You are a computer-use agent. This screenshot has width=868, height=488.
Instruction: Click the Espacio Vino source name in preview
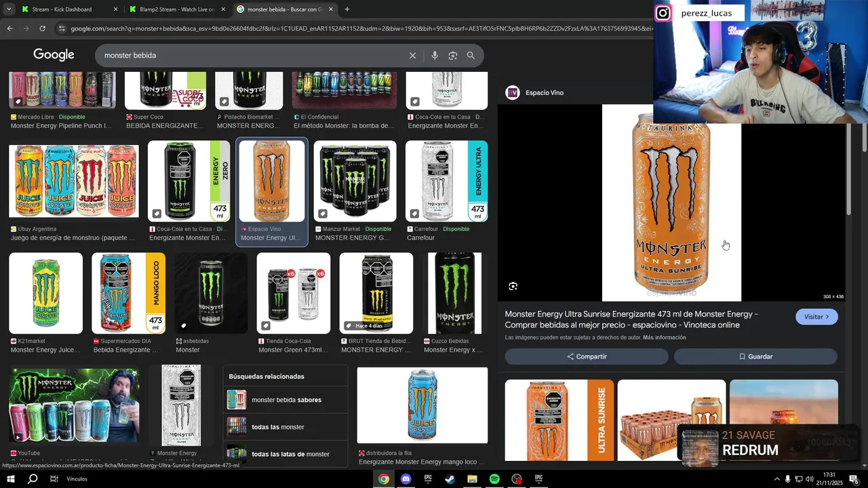coord(544,93)
